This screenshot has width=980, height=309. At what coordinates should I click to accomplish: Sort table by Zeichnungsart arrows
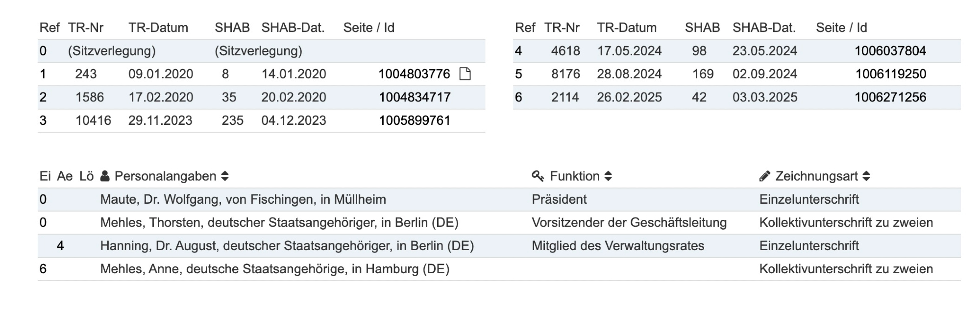pos(866,176)
